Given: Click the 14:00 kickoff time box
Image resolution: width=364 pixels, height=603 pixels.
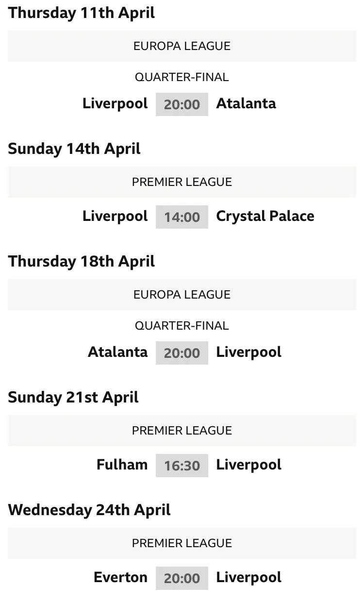Looking at the screenshot, I should (182, 217).
